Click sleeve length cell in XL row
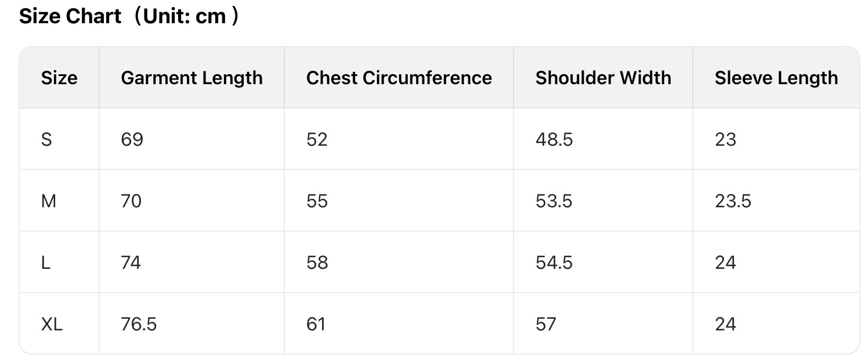868x360 pixels. click(x=725, y=324)
